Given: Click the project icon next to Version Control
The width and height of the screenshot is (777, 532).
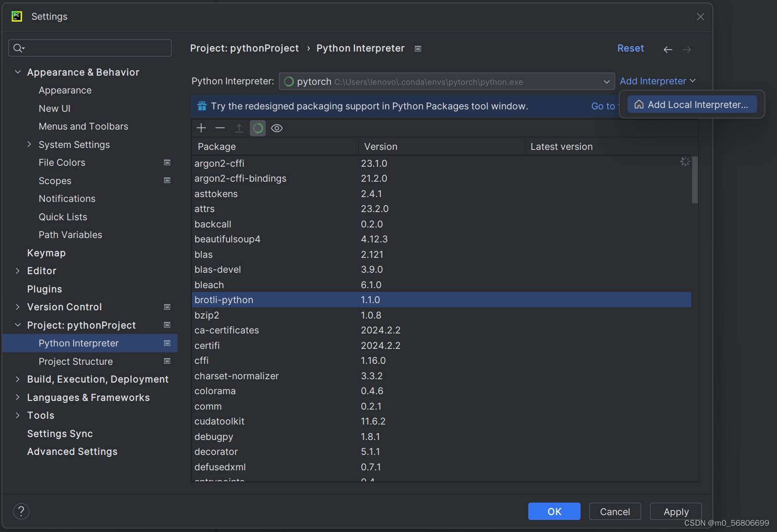Looking at the screenshot, I should tap(167, 307).
